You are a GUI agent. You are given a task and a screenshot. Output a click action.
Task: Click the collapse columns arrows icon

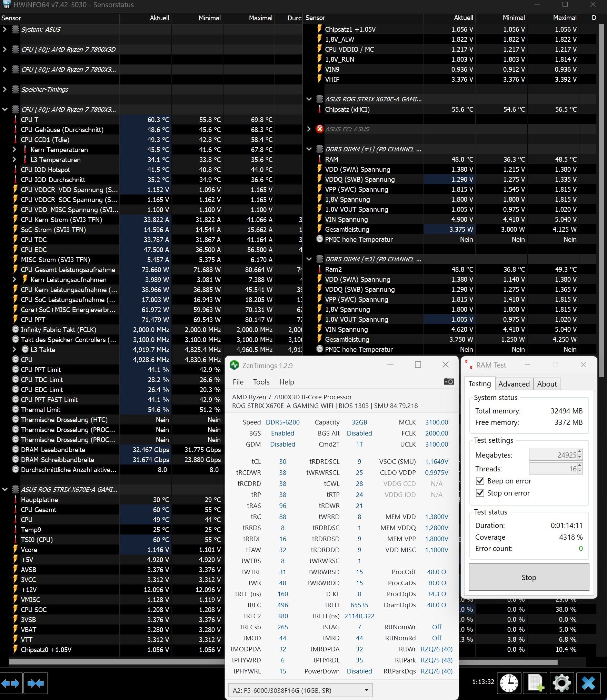click(36, 683)
